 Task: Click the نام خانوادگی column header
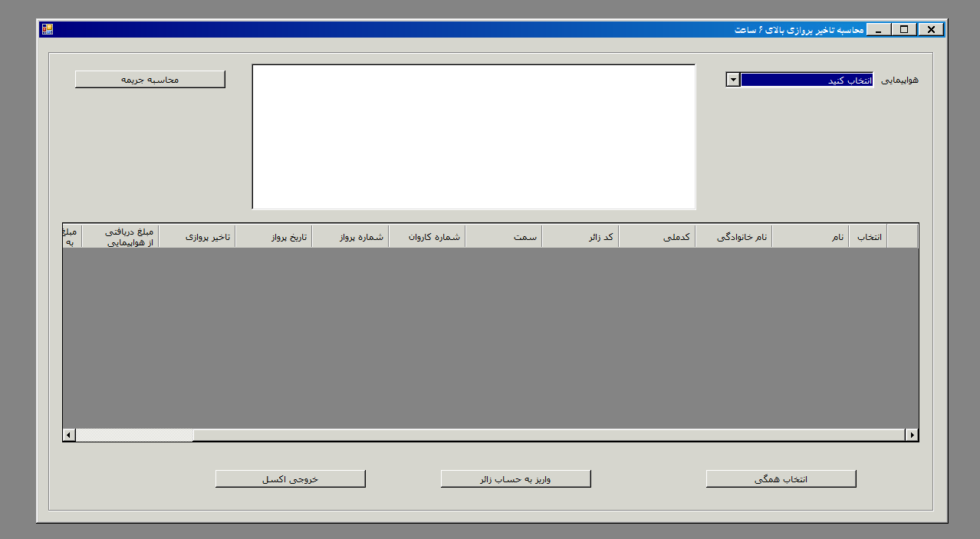point(733,237)
